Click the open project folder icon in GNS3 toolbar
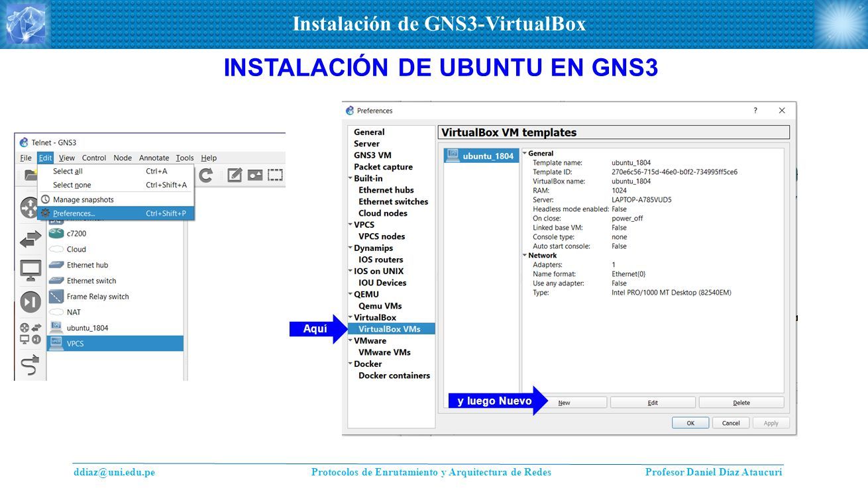Viewport: 868px width, 488px height. (30, 175)
